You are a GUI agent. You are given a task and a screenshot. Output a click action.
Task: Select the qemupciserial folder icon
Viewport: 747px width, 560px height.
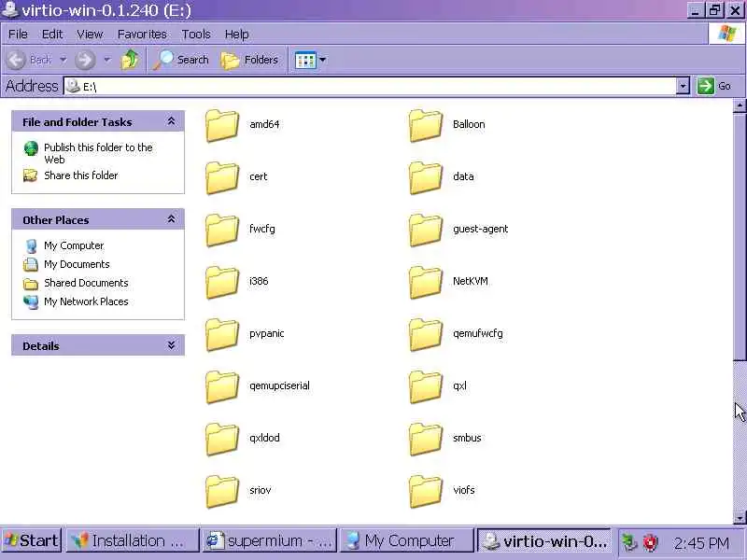click(222, 387)
